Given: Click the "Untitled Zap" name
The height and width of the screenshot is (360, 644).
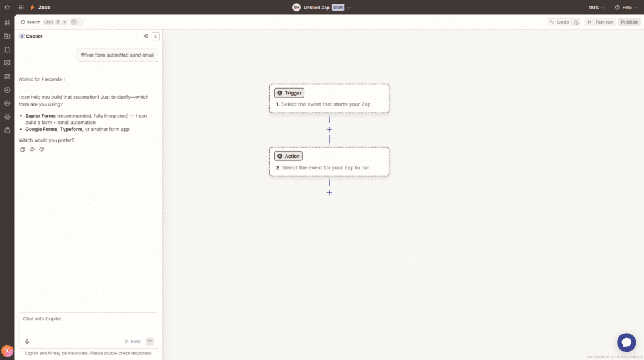Looking at the screenshot, I should (316, 8).
